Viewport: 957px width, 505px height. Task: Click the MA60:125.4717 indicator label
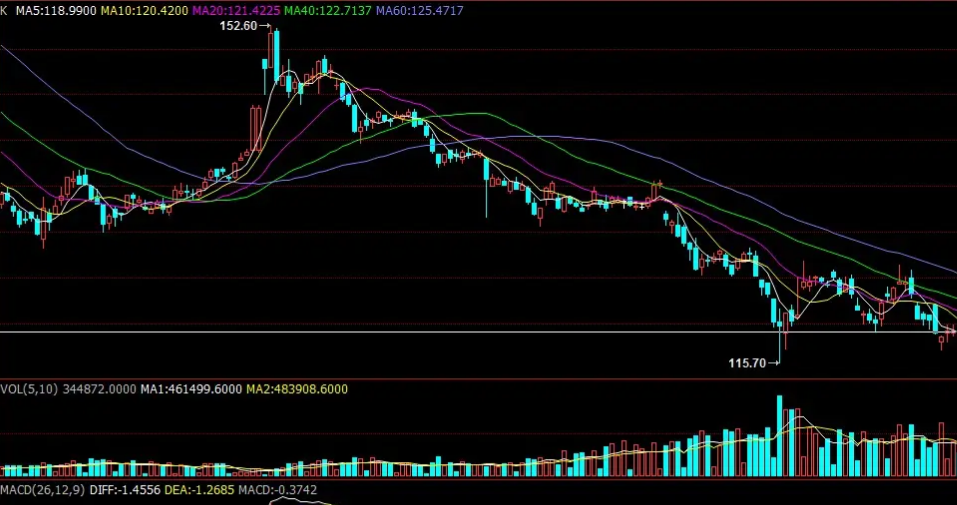[420, 11]
